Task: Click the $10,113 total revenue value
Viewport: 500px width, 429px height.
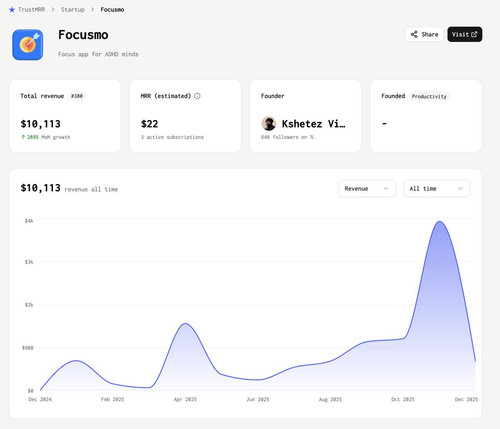Action: [41, 124]
